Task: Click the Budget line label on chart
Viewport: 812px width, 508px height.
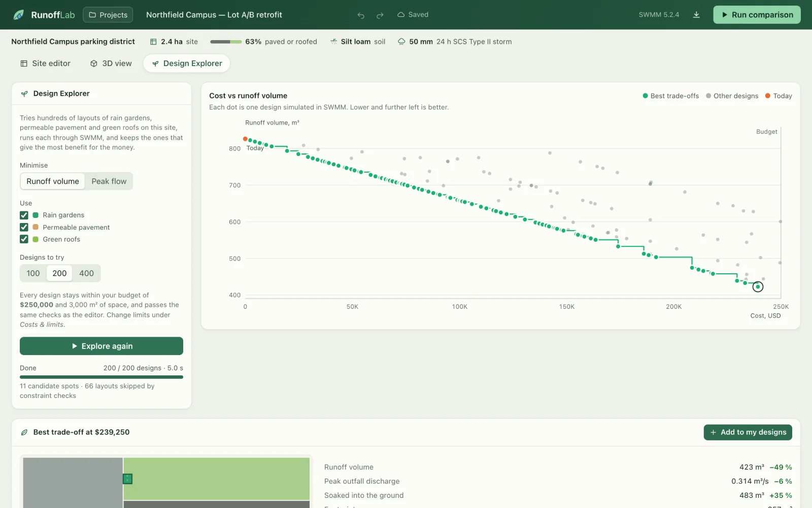Action: tap(766, 132)
